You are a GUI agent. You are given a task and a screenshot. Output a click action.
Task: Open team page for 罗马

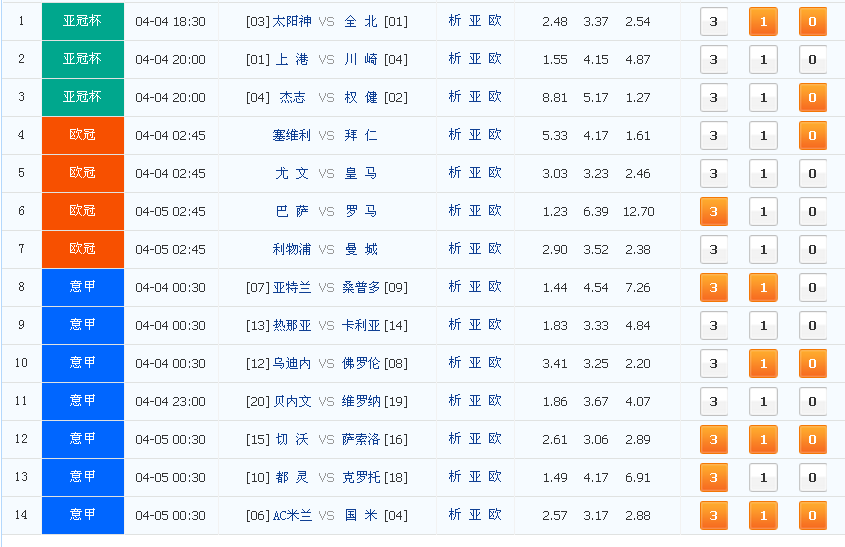pos(361,212)
